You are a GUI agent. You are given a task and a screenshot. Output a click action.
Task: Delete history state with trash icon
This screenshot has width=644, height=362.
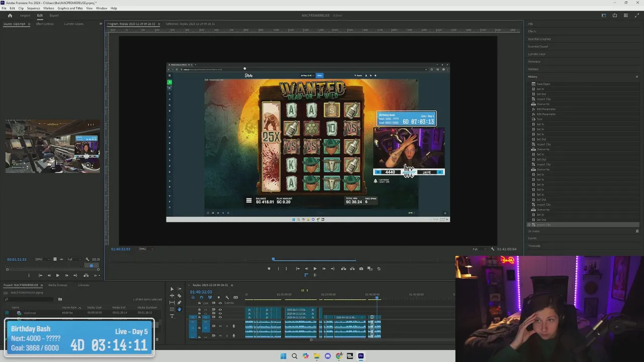637,231
